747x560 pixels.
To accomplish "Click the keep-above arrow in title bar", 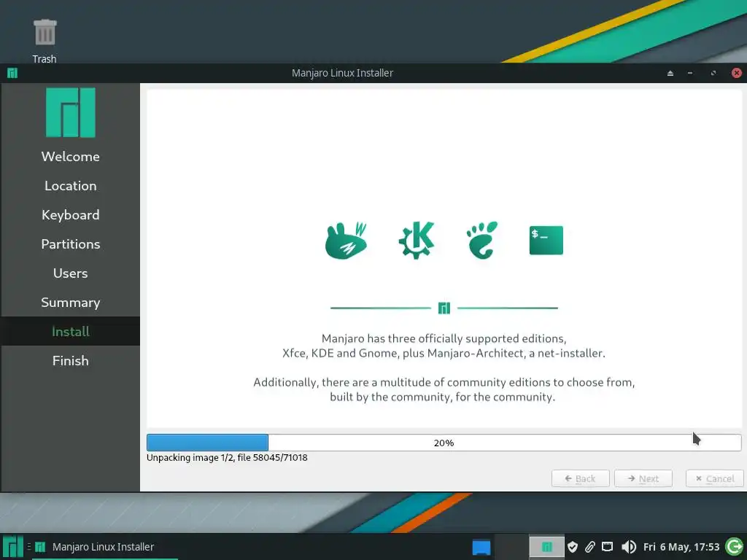I will coord(670,73).
